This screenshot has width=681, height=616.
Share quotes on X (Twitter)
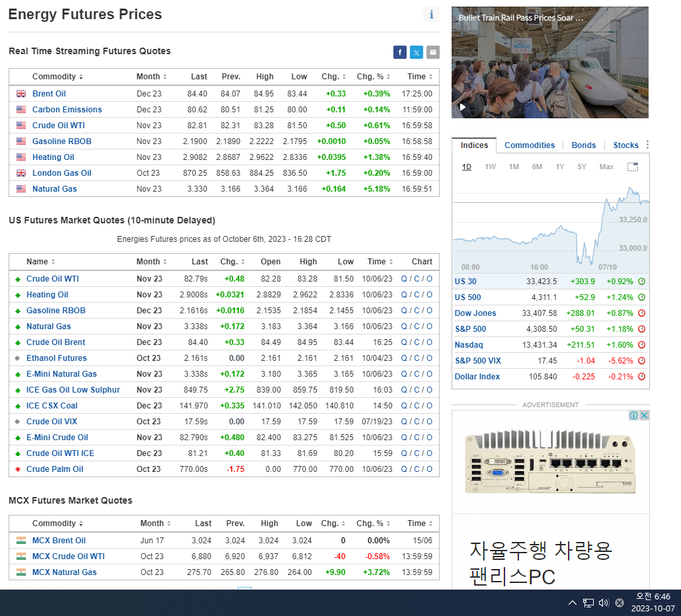pos(417,52)
